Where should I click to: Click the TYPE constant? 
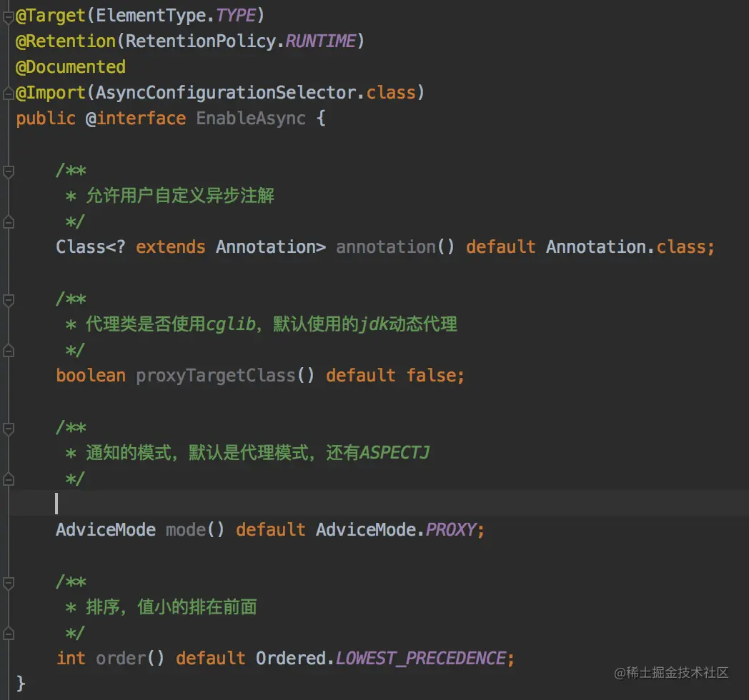pos(236,16)
